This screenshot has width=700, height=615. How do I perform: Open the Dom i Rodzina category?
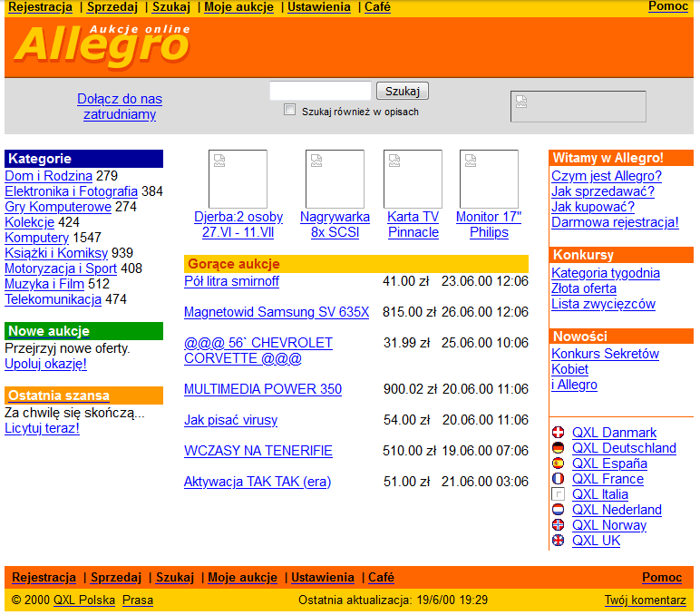pyautogui.click(x=49, y=176)
